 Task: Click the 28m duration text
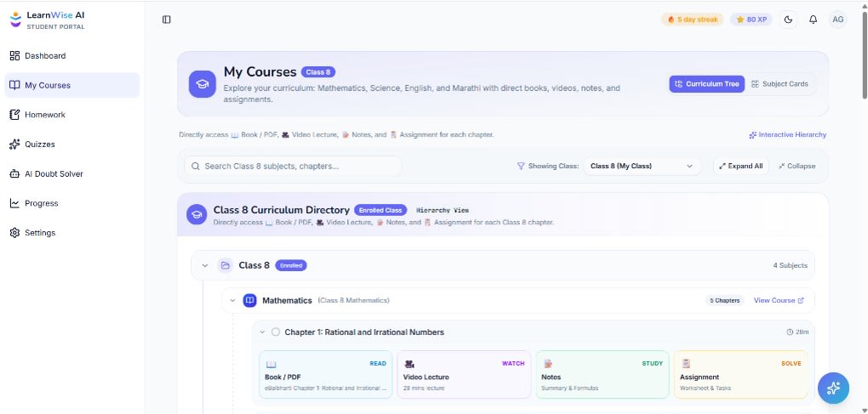pos(802,332)
